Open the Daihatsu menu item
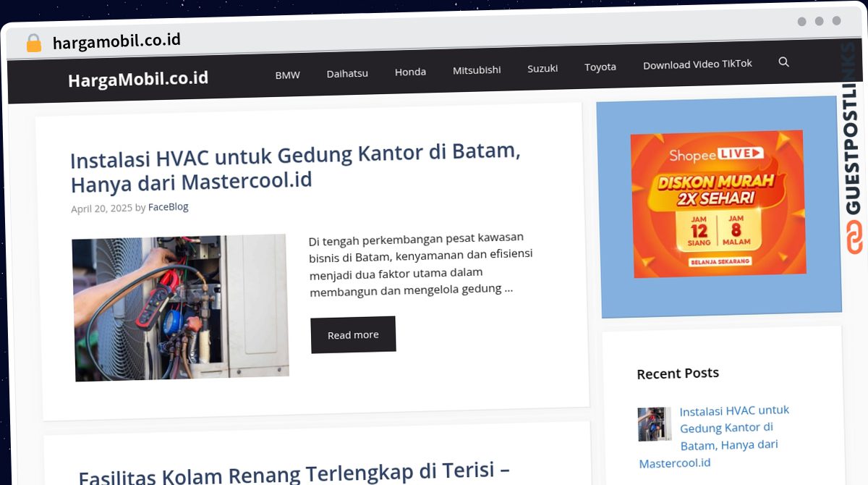Screen dimensions: 868x485 pyautogui.click(x=347, y=73)
